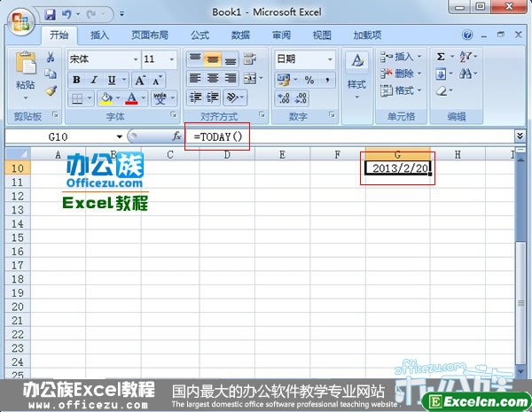Screen dimensions: 532x412
Task: Apply accounting number format
Action: [x=283, y=80]
